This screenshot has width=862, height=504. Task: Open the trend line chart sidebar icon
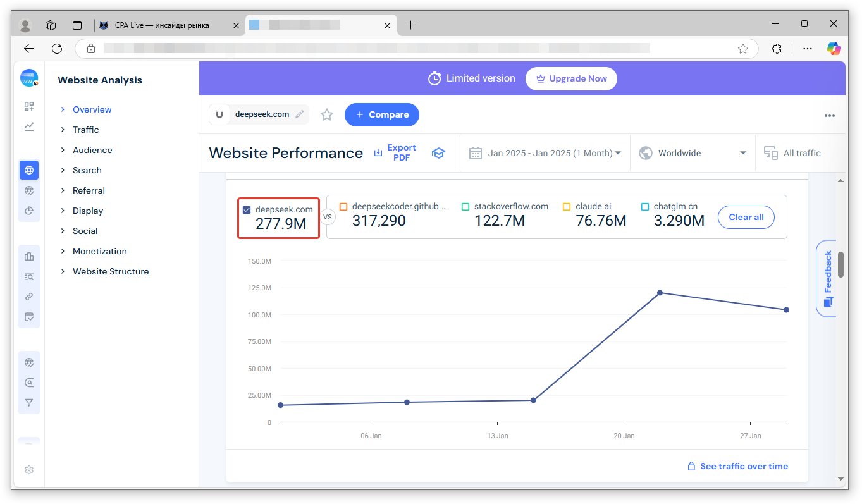pos(29,126)
